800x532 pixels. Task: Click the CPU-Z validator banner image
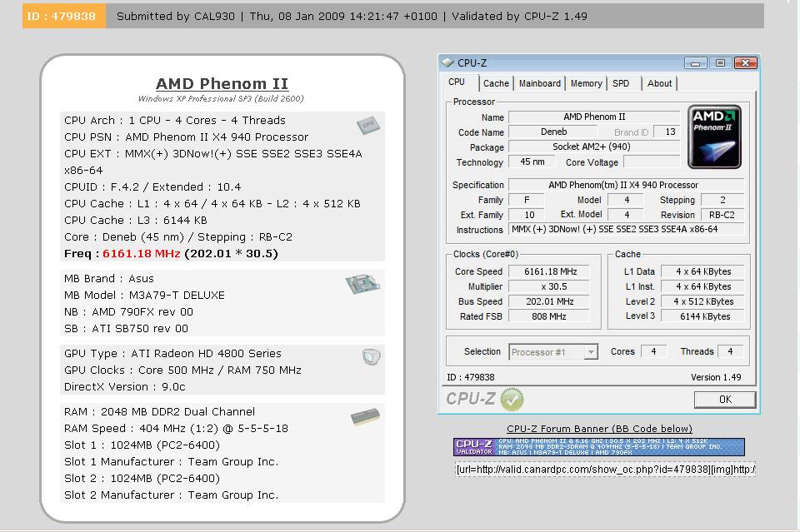[x=599, y=447]
